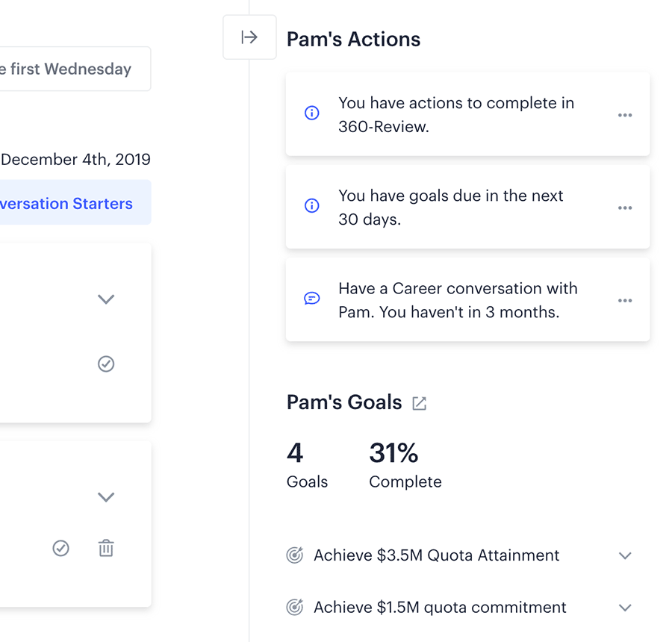Expand the first card with its chevron
This screenshot has height=642, width=672.
click(x=106, y=299)
